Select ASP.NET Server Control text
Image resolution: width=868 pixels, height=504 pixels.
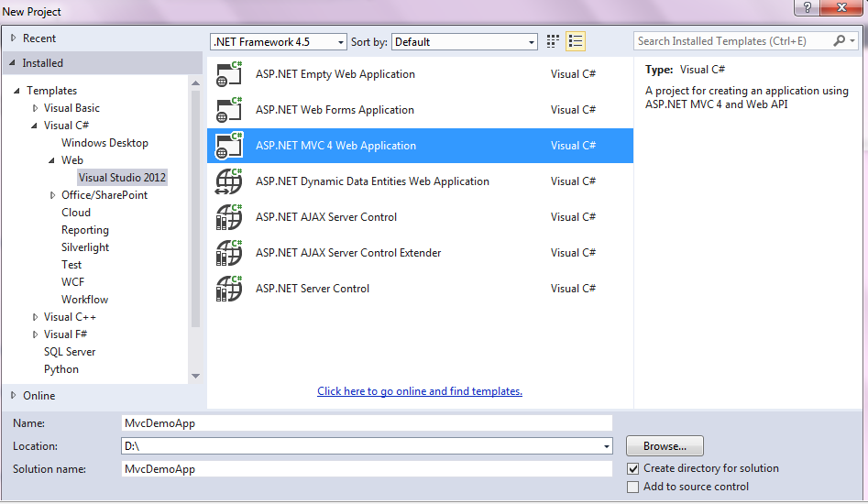click(313, 289)
